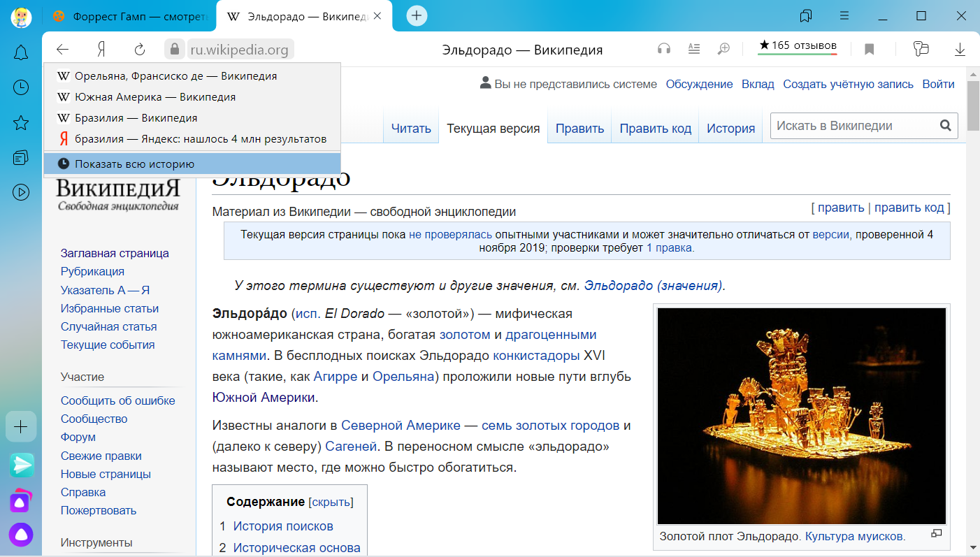Click the Wikipedia search magnifier button
The image size is (980, 557).
point(945,126)
